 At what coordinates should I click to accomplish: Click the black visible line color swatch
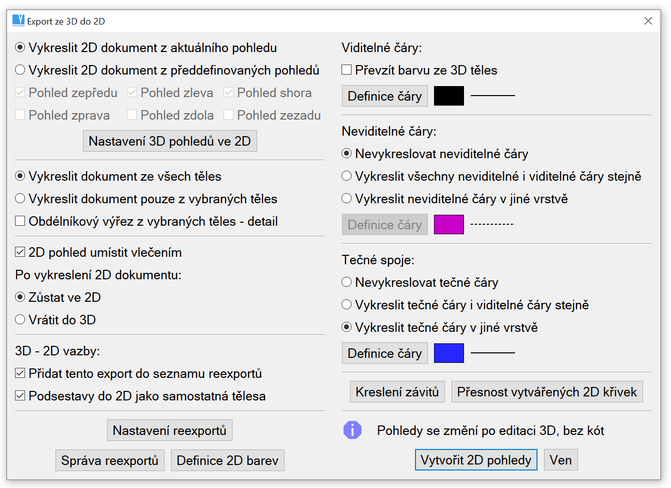pos(448,96)
